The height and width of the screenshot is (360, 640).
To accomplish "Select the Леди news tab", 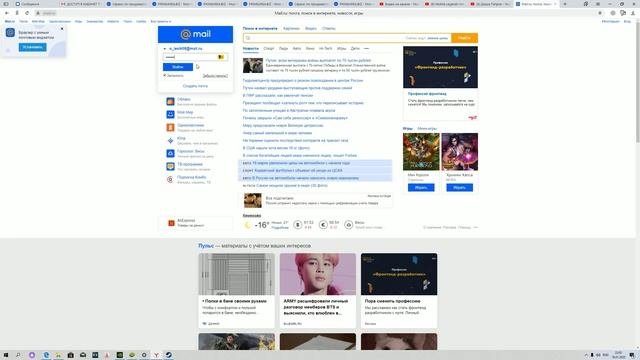I will pyautogui.click(x=283, y=49).
